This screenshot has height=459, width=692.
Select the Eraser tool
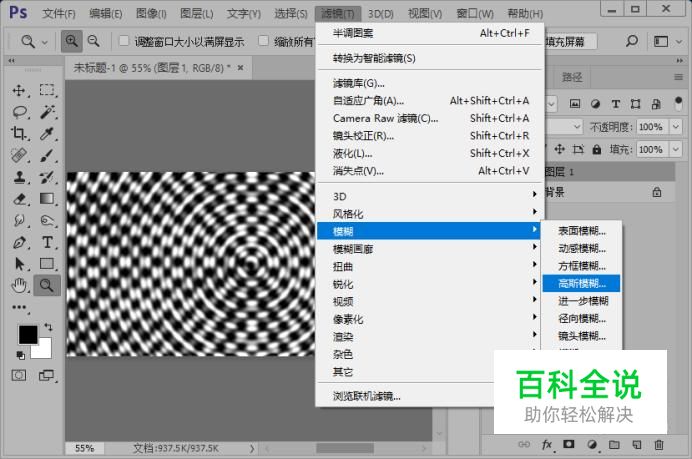[19, 199]
